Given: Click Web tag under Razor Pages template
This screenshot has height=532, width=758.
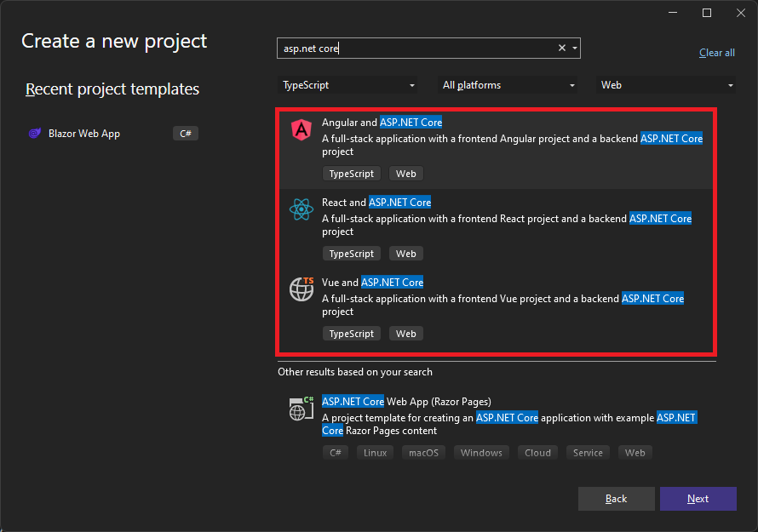Looking at the screenshot, I should click(x=635, y=453).
